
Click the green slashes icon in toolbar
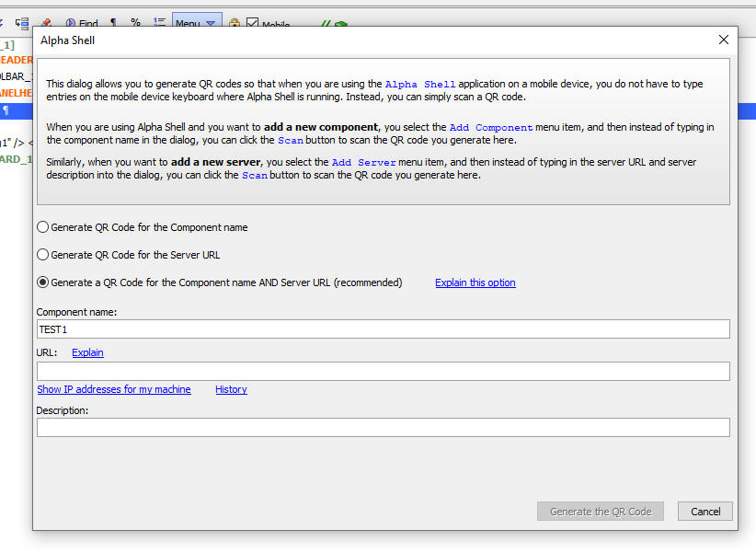click(x=326, y=23)
